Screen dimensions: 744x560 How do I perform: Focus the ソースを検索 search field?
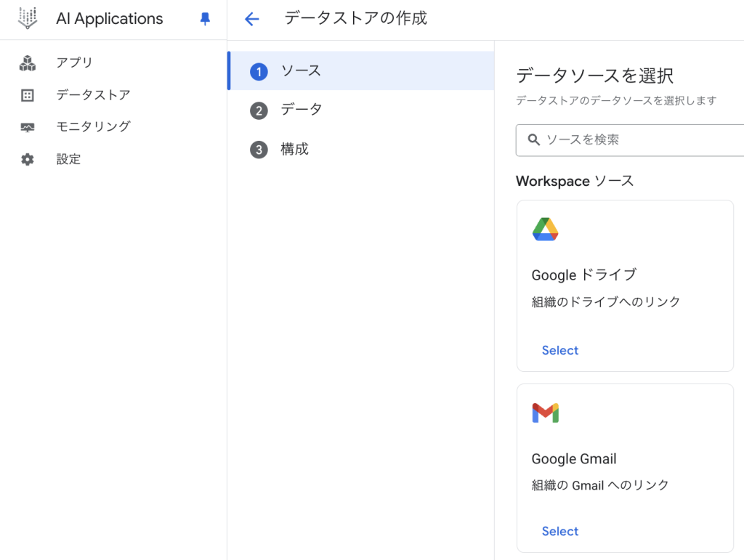(x=639, y=139)
